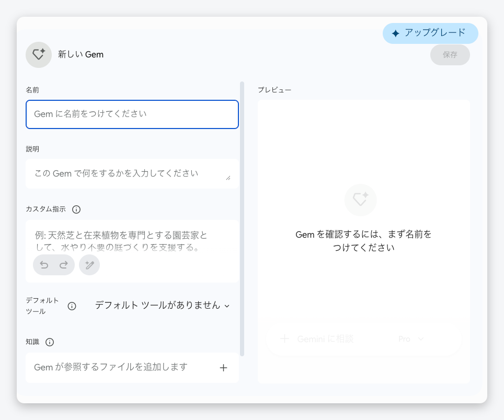504x420 pixels.
Task: Click the plus icon in the Gemini preview chat box
Action: point(284,339)
